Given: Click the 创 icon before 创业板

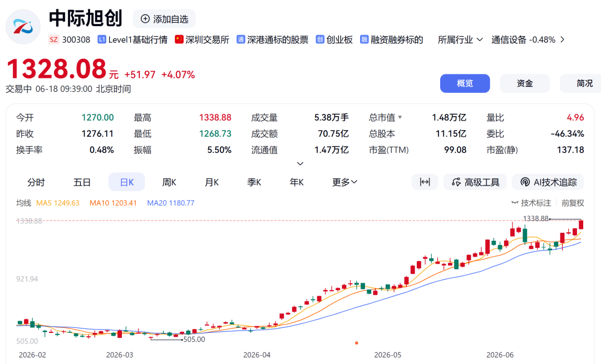Looking at the screenshot, I should click(x=320, y=39).
